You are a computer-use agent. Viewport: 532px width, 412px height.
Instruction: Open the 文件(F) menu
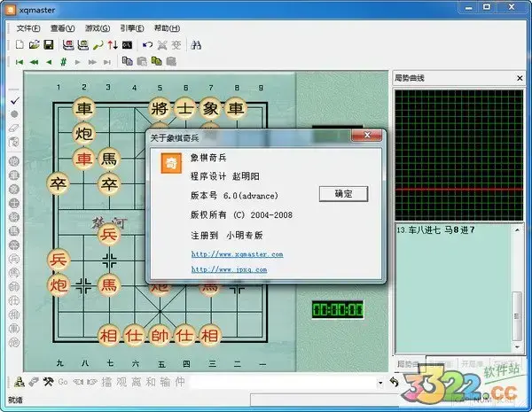[x=28, y=28]
